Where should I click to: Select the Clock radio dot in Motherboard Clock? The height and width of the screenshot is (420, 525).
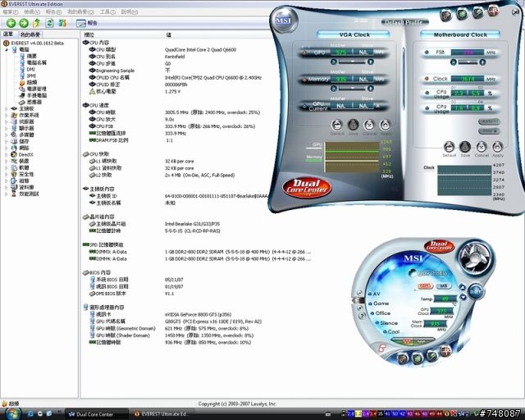click(x=427, y=79)
